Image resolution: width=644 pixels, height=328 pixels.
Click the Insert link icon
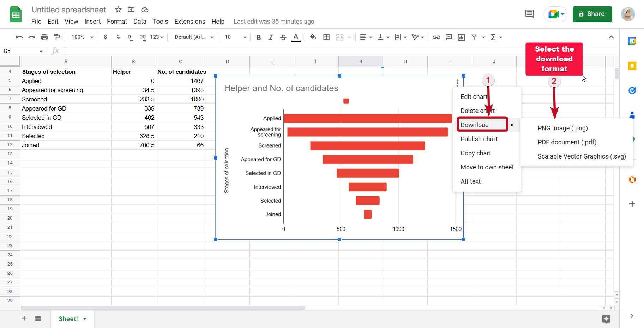(x=436, y=37)
